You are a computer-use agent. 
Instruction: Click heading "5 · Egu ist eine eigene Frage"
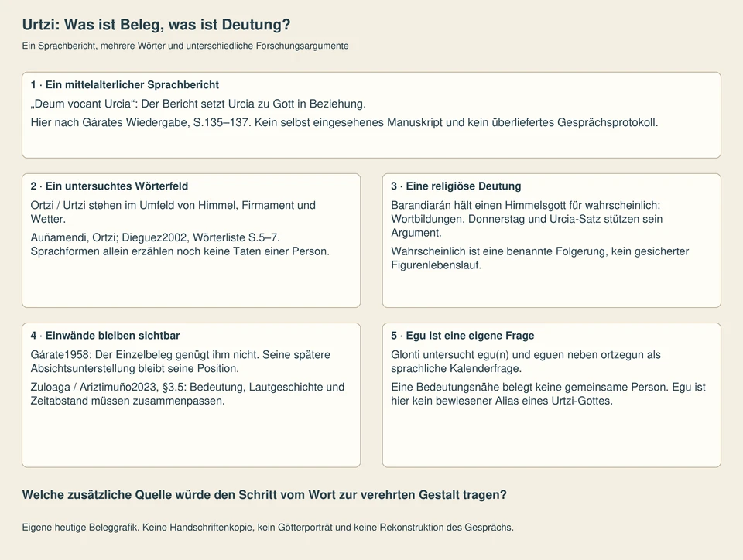463,336
